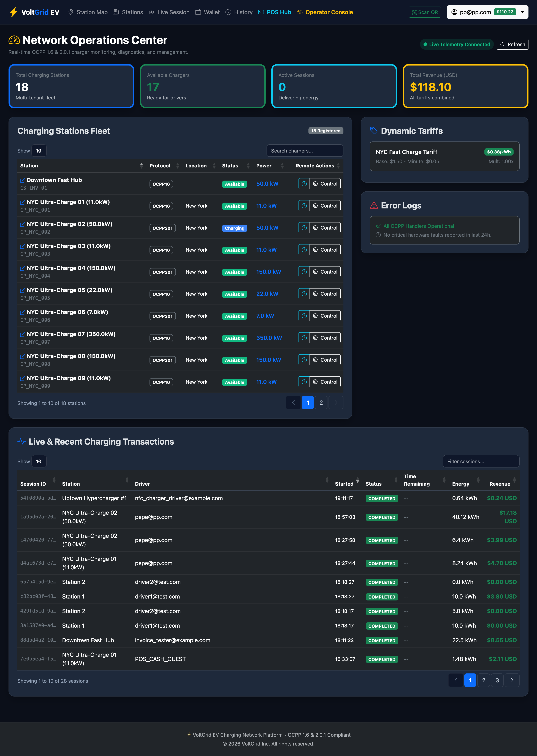
Task: Click external link icon beside NYC Ultra-Charge 03
Action: point(23,246)
